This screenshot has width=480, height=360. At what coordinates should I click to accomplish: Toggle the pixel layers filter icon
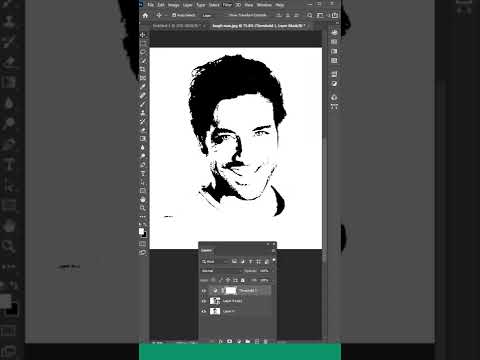click(235, 262)
